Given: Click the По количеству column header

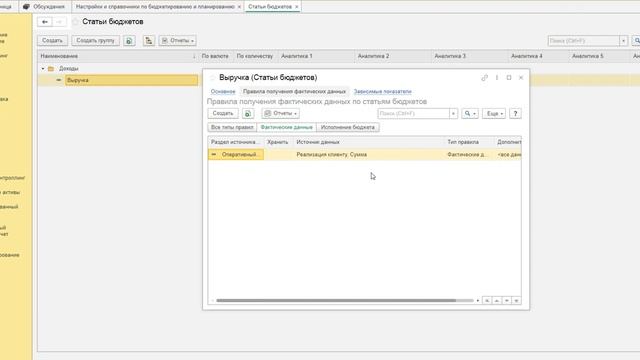Looking at the screenshot, I should click(x=255, y=56).
